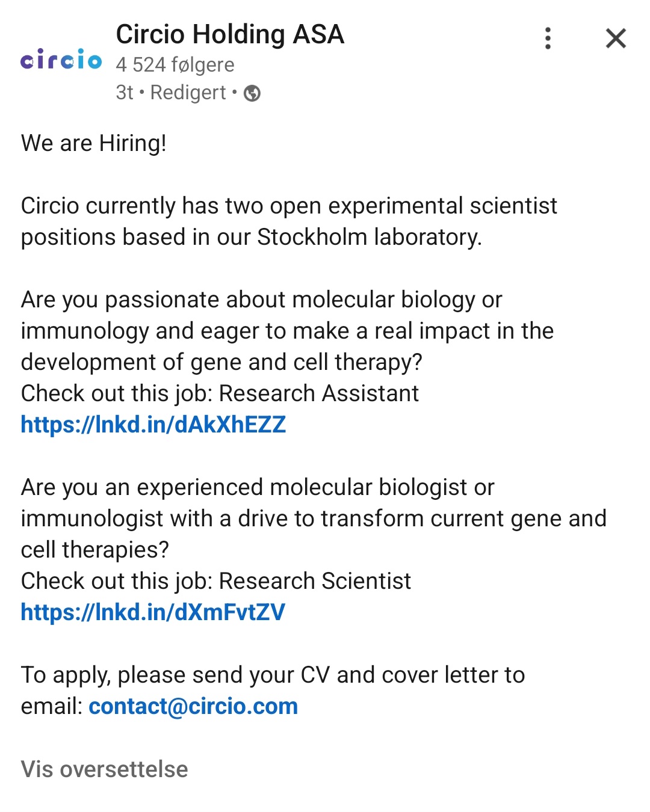
Task: Tap the 4 524 følgere follower count
Action: pos(175,64)
